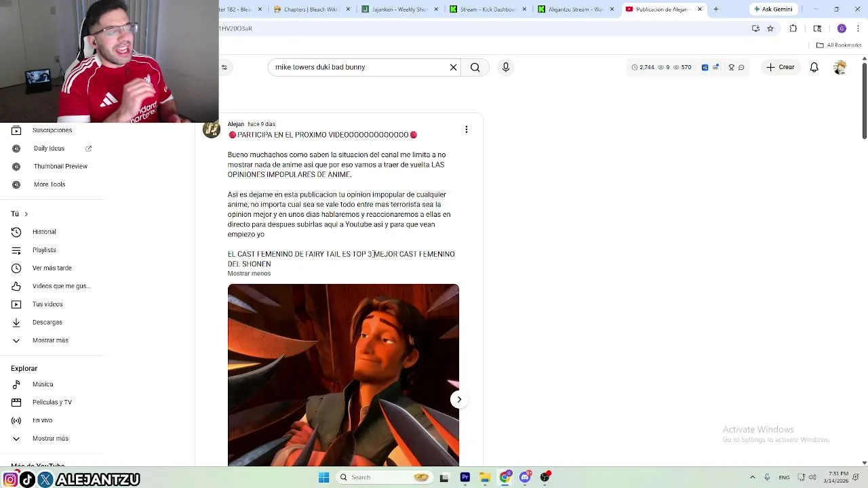868x488 pixels.
Task: Open File Explorer from the taskbar
Action: point(485,477)
